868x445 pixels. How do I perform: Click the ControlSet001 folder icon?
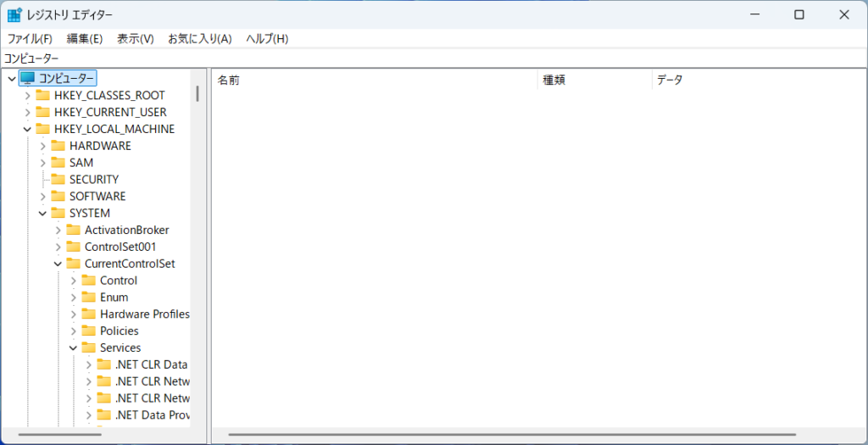tap(74, 247)
